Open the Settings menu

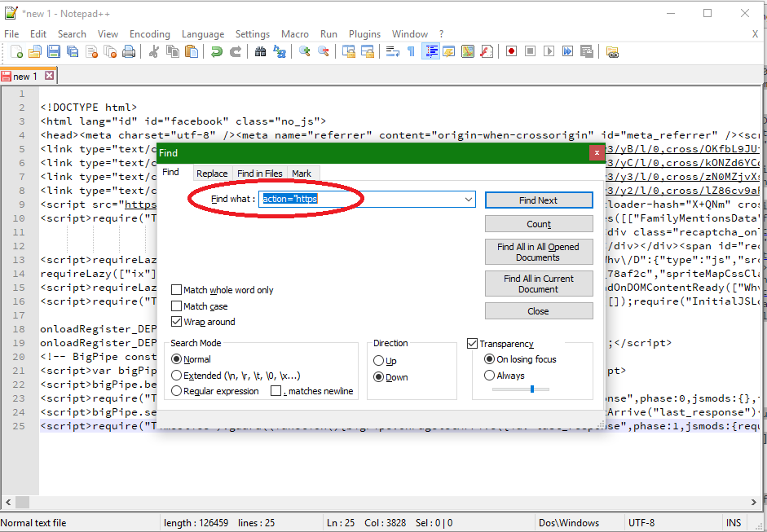point(253,34)
